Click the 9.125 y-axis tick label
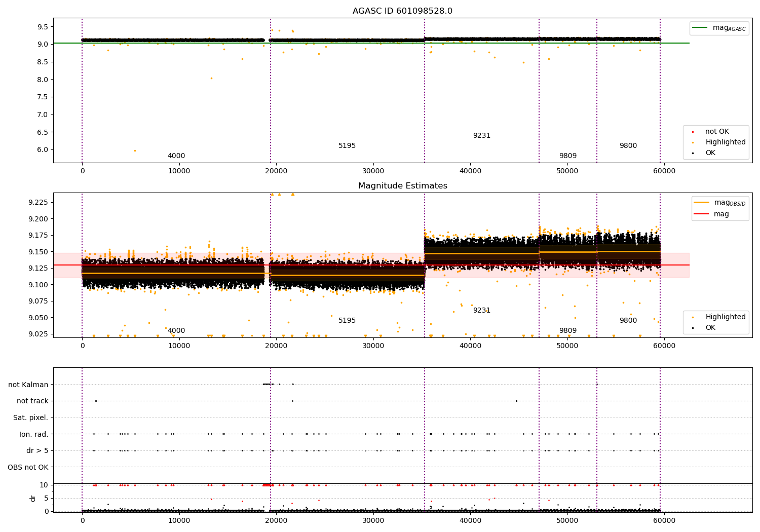The image size is (760, 532). tap(39, 269)
